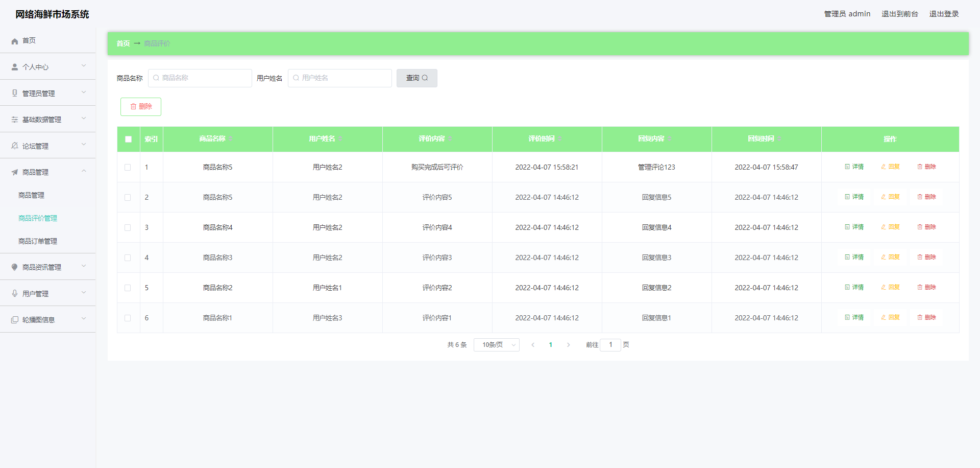Open 商品订单管理 in the sidebar

[48, 241]
